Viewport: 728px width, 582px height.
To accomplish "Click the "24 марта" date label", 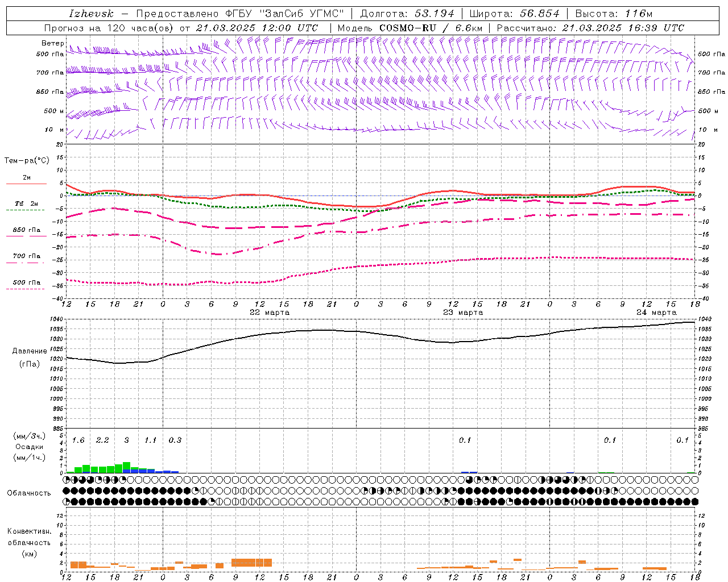I will pyautogui.click(x=656, y=313).
